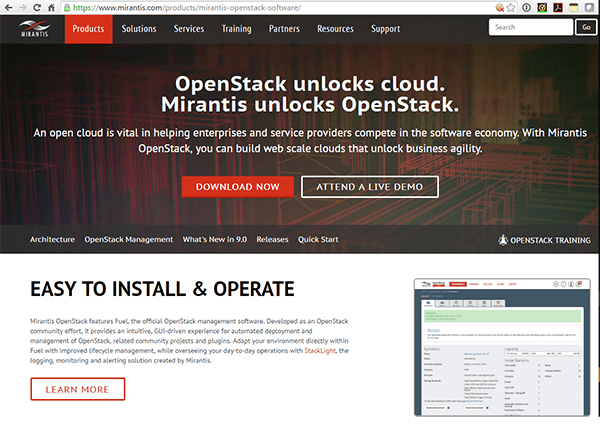The image size is (600, 431).
Task: Open the Products menu tab
Action: [88, 29]
